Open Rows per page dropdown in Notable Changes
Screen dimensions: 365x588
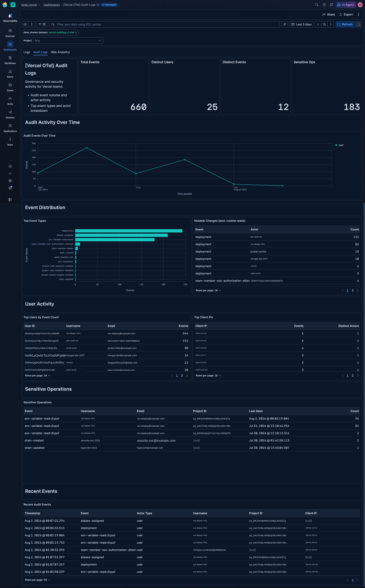pos(208,290)
